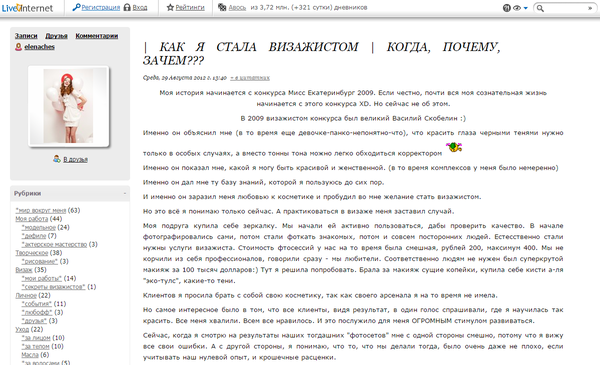Click the star icon beside Рейтинги
This screenshot has height=365, width=600.
pos(170,7)
